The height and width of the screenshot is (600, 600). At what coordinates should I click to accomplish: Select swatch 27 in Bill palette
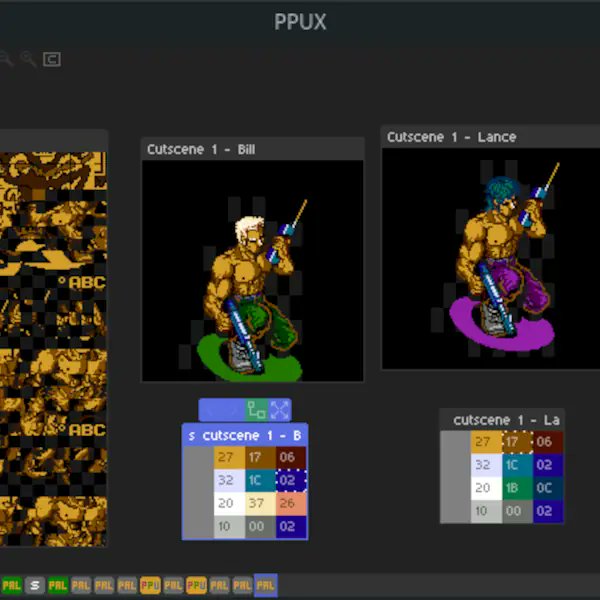[229, 458]
